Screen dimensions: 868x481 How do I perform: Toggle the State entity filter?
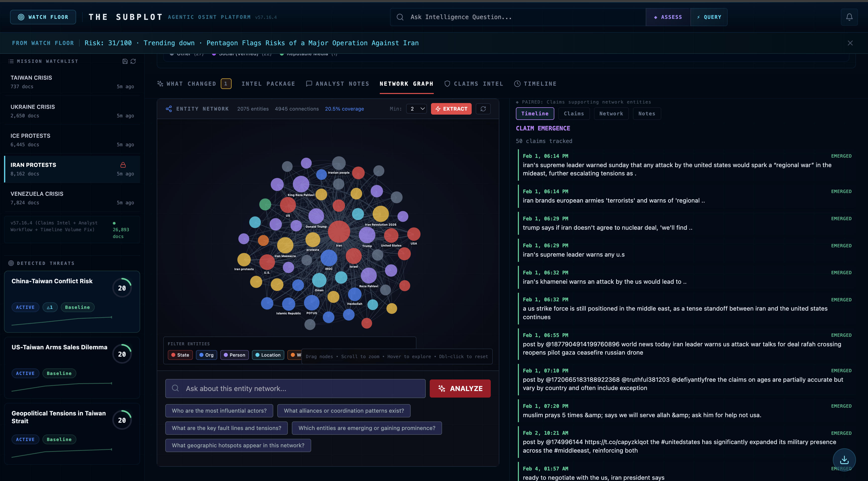pos(180,355)
